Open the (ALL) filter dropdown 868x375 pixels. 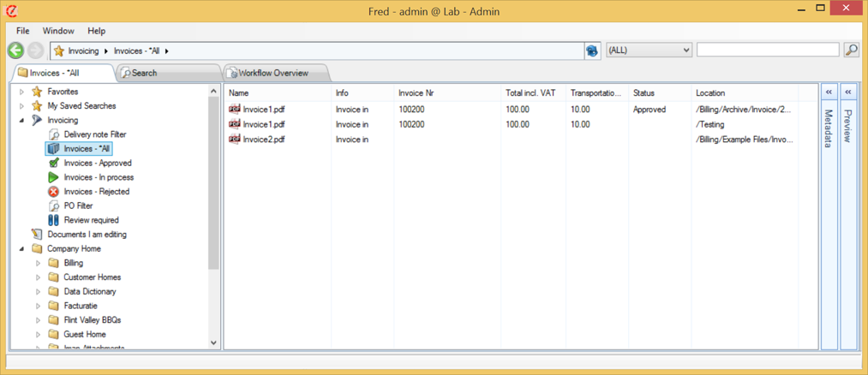pyautogui.click(x=649, y=51)
